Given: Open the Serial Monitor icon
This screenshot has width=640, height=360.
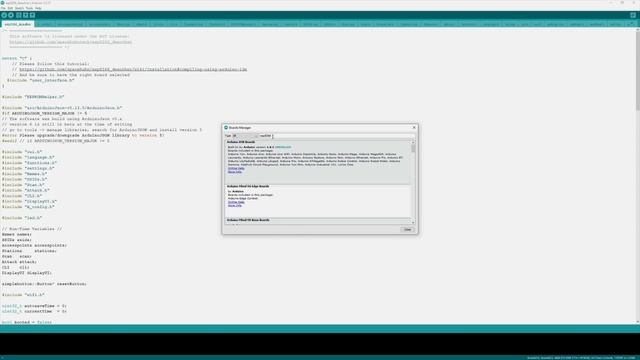Looking at the screenshot, I should click(633, 15).
